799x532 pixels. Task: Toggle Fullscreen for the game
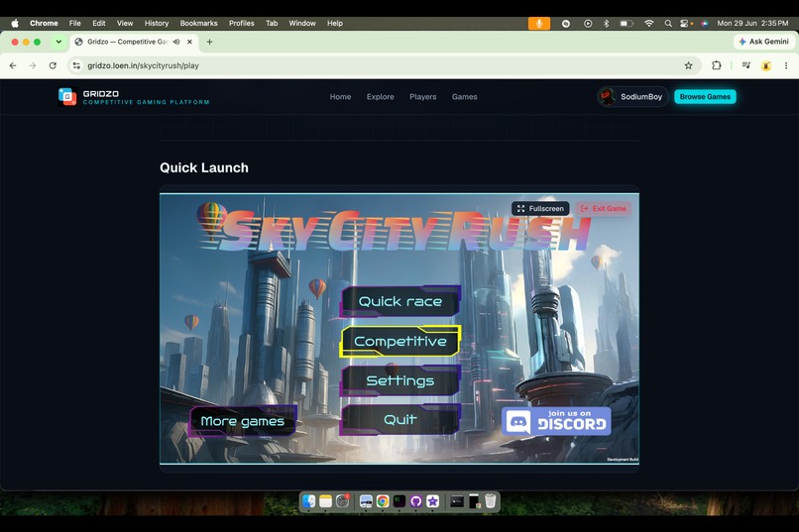click(540, 209)
